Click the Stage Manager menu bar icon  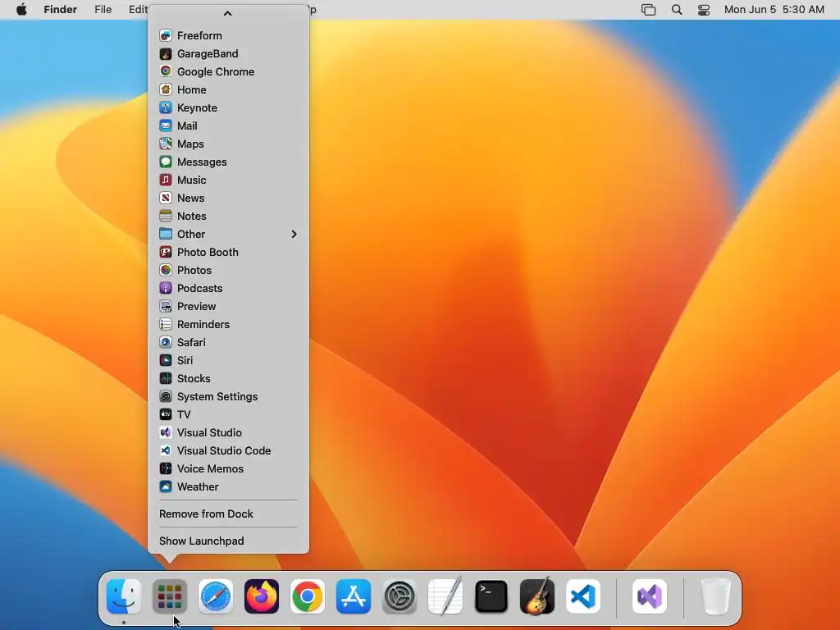(x=648, y=10)
